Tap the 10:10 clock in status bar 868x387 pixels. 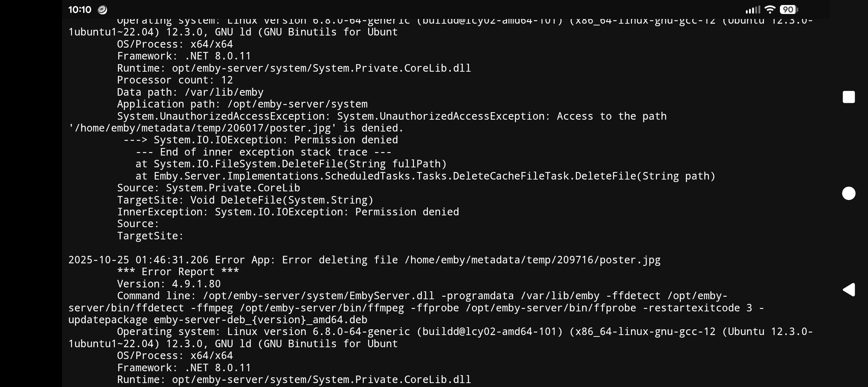click(x=80, y=10)
